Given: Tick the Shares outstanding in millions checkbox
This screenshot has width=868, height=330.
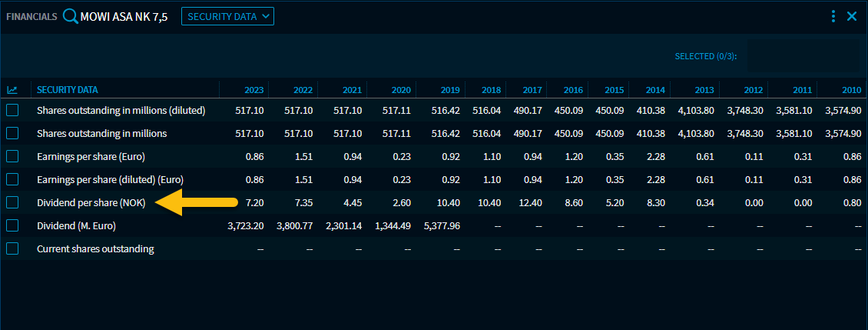Looking at the screenshot, I should click(x=12, y=134).
